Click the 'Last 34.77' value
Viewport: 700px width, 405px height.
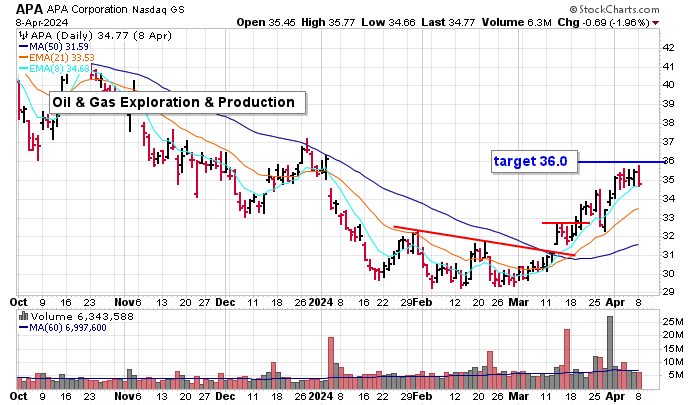pos(448,22)
